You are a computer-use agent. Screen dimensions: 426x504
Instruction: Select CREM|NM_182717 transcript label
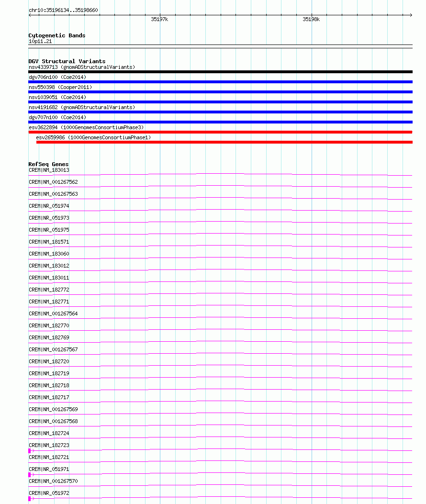pos(49,397)
